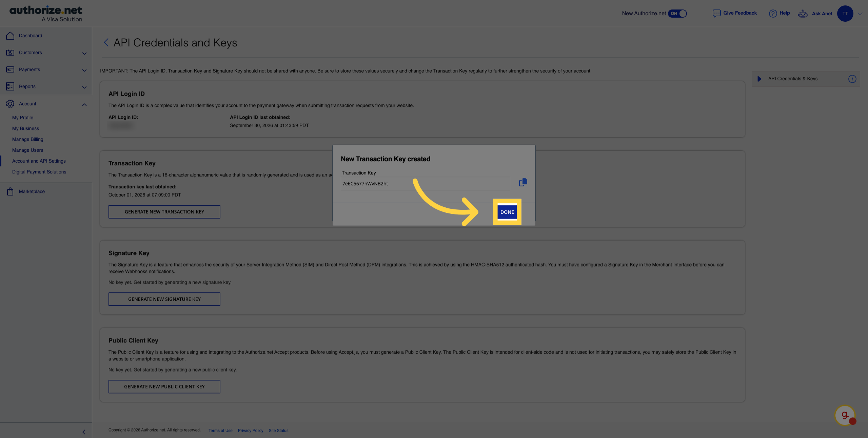Click the DONE button in the dialog
Image resolution: width=868 pixels, height=438 pixels.
pos(507,212)
